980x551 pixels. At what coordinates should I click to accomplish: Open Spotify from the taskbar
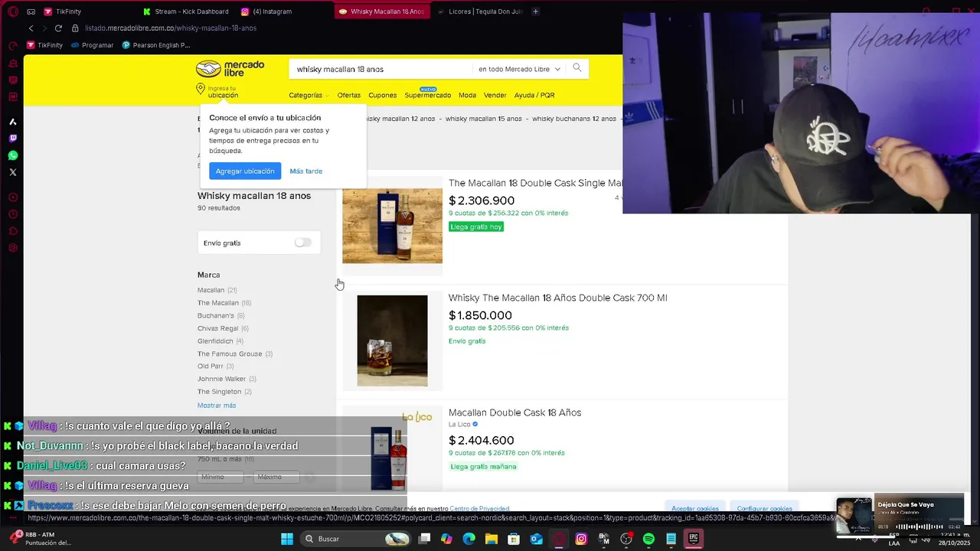coord(648,539)
